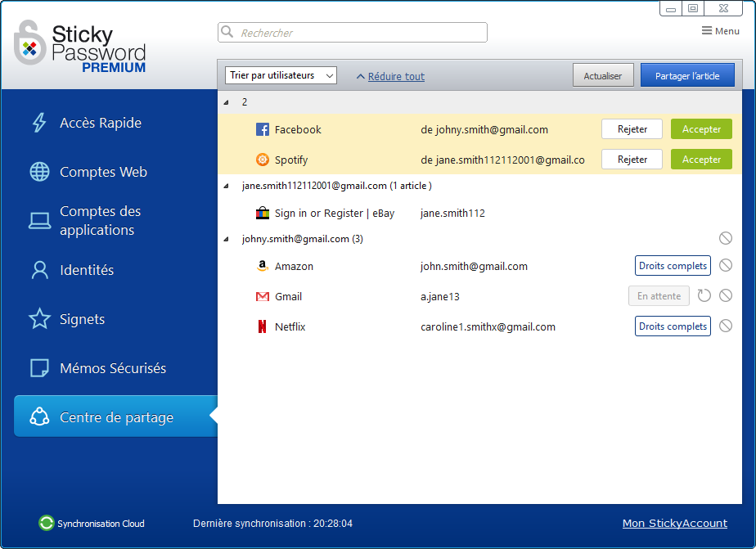
Task: Click the Gmail envelope icon
Action: 263,296
